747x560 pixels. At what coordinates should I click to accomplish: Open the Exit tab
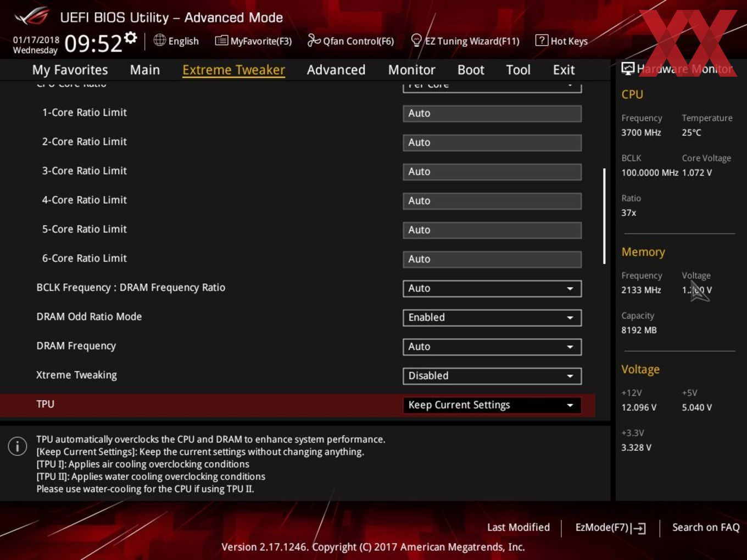point(564,70)
